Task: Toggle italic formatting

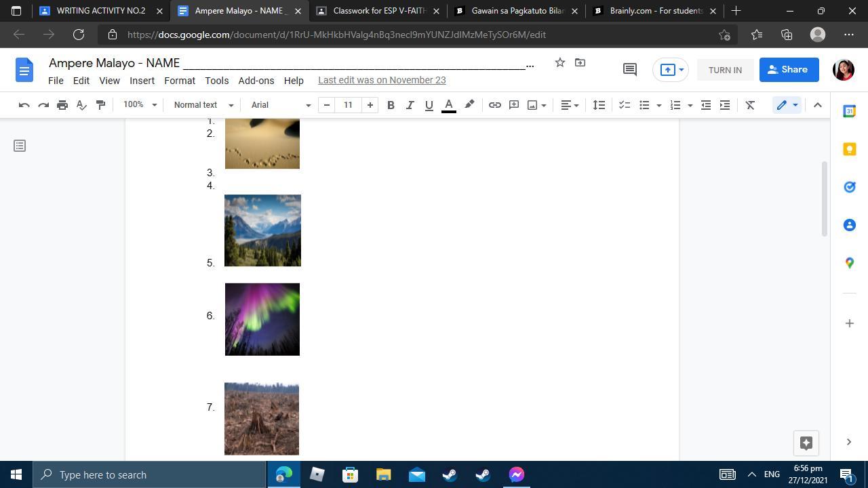Action: point(410,105)
